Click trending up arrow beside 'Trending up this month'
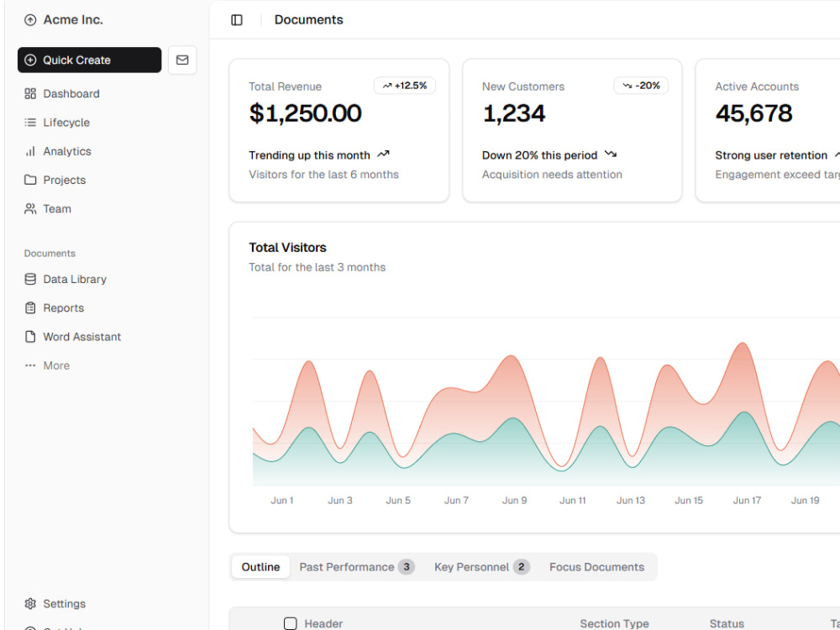The image size is (840, 630). (x=383, y=155)
